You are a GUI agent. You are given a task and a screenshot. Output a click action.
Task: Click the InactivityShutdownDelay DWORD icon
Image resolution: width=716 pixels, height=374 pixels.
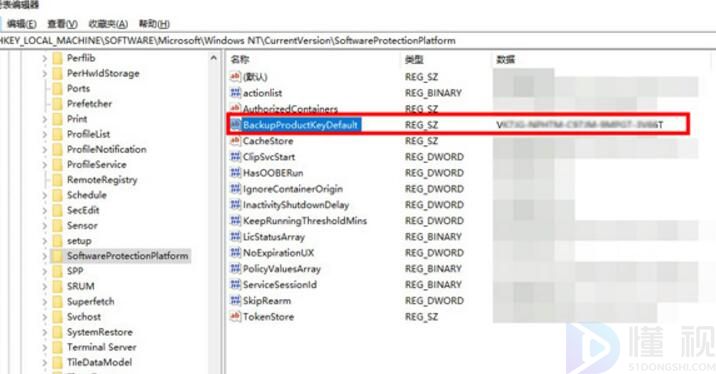click(x=235, y=205)
